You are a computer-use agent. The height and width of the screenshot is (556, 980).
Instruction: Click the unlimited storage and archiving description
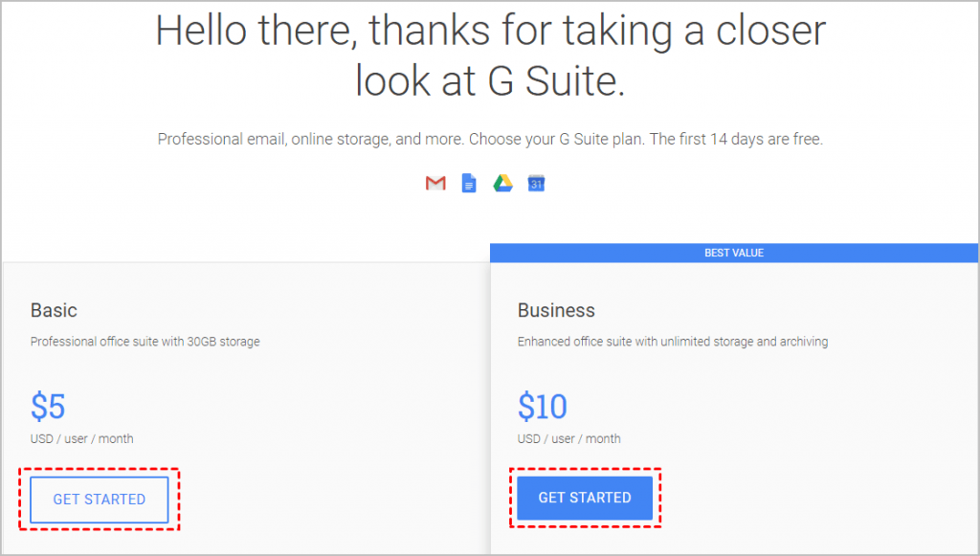(x=673, y=342)
